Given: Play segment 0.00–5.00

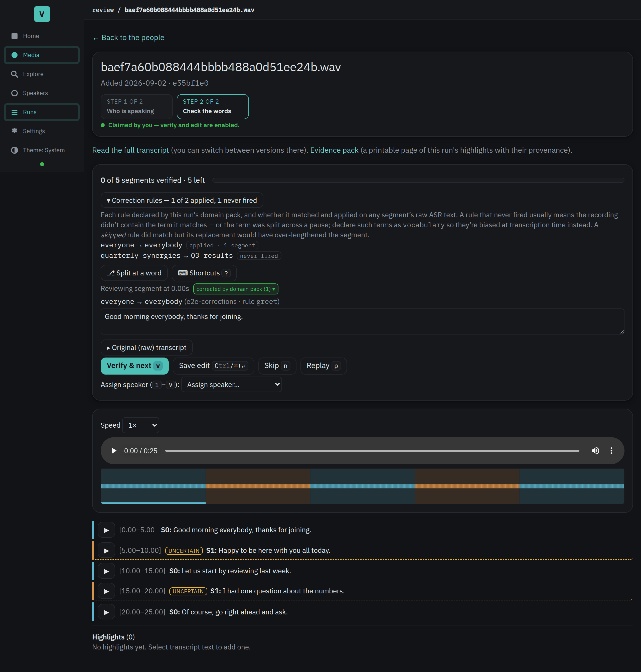Looking at the screenshot, I should tap(106, 530).
